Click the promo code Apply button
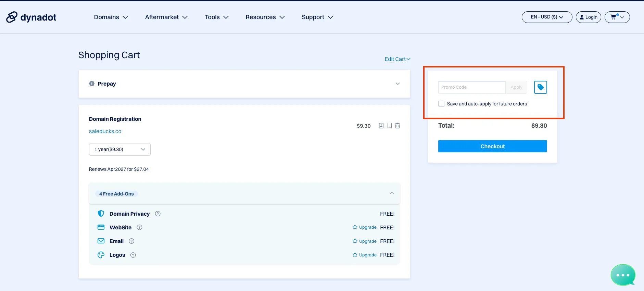Image resolution: width=644 pixels, height=291 pixels. tap(516, 87)
